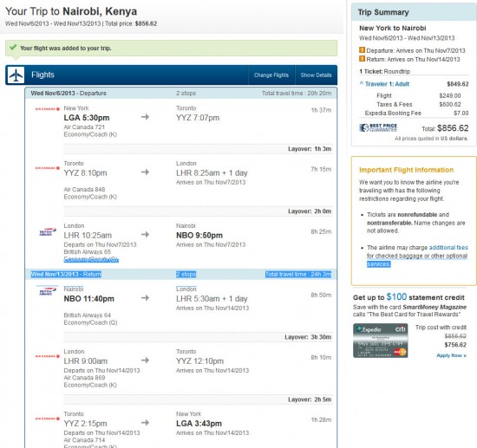Click 'LHR 8:25am + 1 day' text
Screen dimensions: 477x448
pyautogui.click(x=212, y=173)
